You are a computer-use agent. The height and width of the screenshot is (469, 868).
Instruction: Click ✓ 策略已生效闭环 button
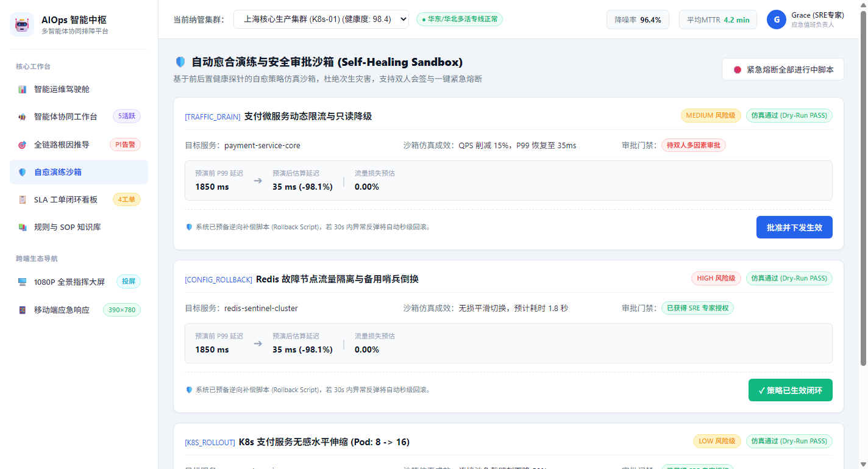790,390
